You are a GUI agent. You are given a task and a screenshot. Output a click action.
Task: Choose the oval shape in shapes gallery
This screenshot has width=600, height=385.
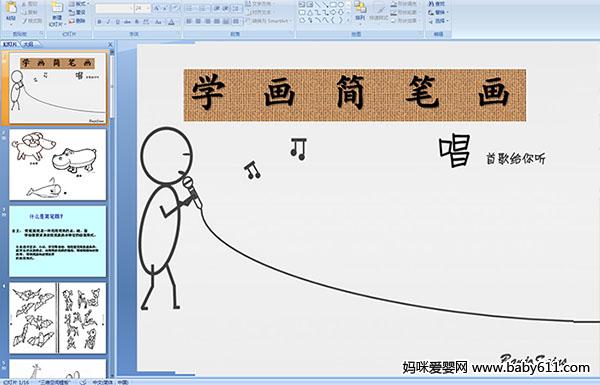(x=341, y=4)
